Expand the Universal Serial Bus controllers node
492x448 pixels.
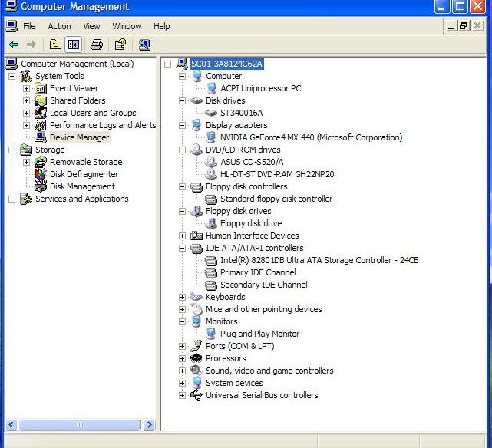182,396
